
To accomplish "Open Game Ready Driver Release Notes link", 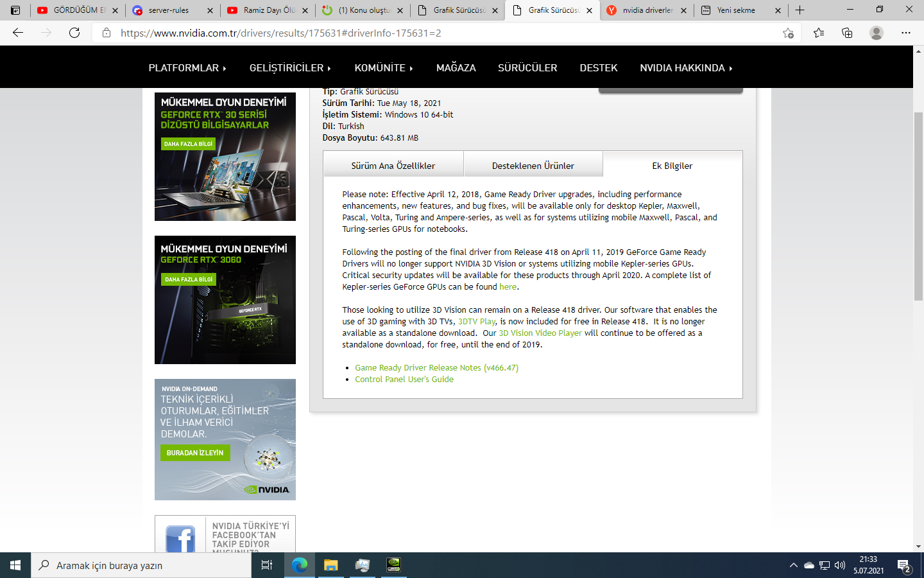I will pos(436,367).
